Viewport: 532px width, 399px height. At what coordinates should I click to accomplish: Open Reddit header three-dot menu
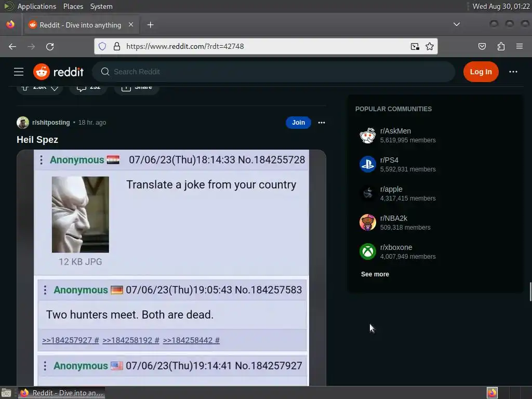pos(513,72)
